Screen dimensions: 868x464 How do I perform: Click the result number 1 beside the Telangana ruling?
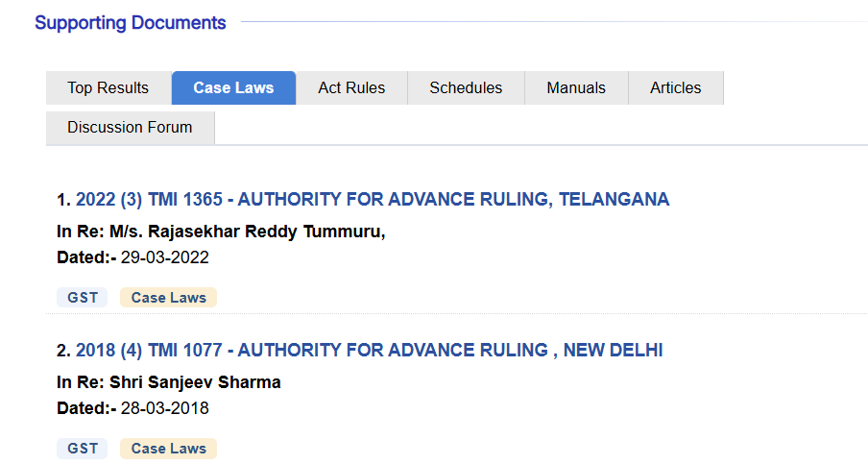pos(62,200)
